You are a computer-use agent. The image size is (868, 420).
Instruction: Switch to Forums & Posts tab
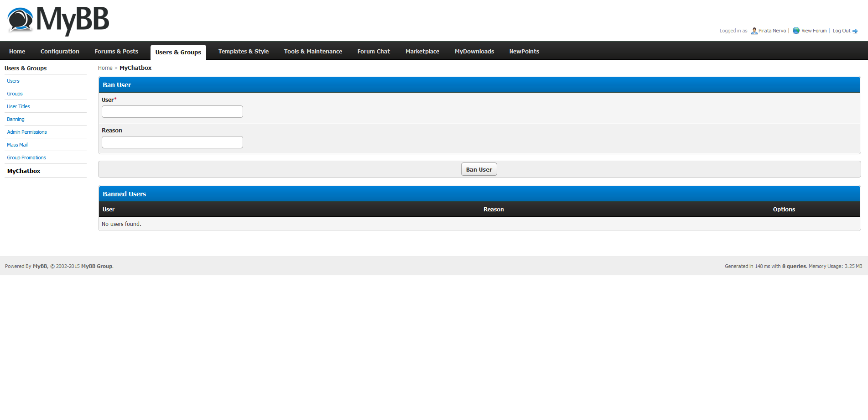tap(116, 51)
